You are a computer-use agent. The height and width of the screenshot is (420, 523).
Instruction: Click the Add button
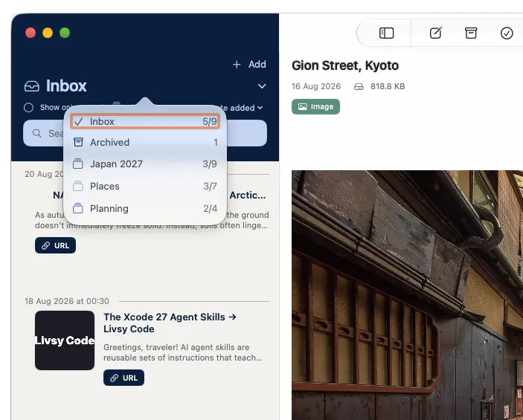pos(249,65)
